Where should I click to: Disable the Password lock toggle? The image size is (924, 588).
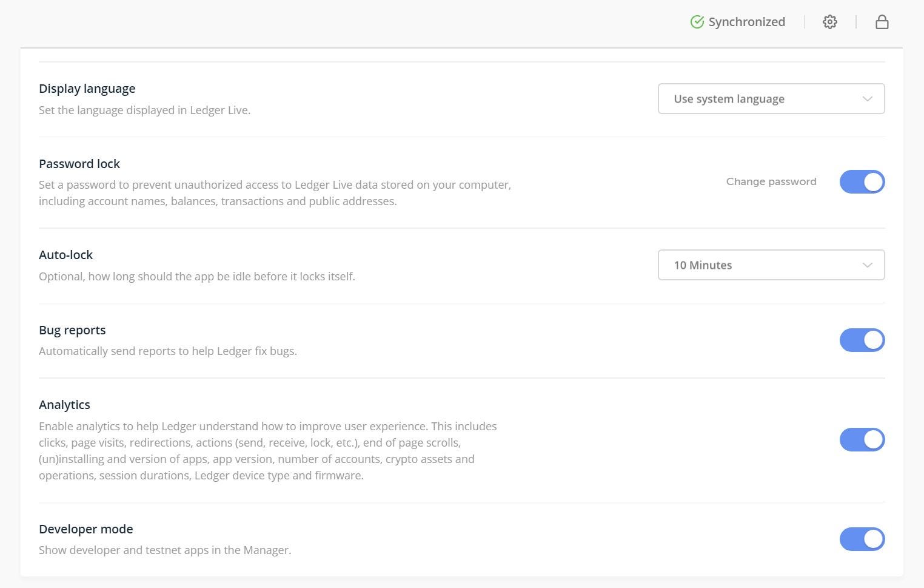(862, 182)
